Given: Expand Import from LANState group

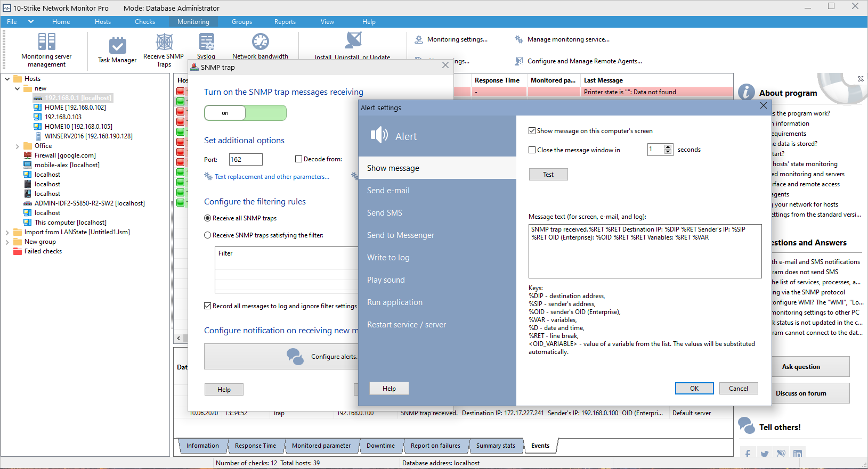Looking at the screenshot, I should [x=7, y=232].
